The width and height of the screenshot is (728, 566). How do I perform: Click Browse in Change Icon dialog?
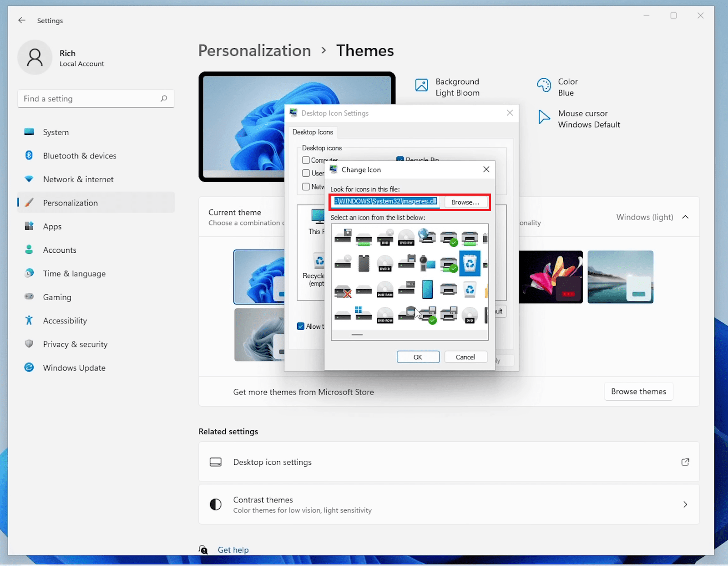coord(465,202)
